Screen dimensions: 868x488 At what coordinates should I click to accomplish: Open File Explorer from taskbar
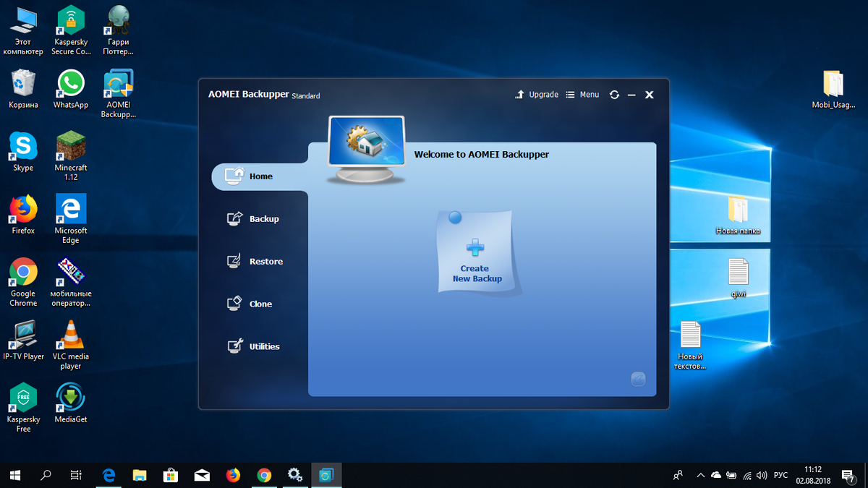pos(140,475)
